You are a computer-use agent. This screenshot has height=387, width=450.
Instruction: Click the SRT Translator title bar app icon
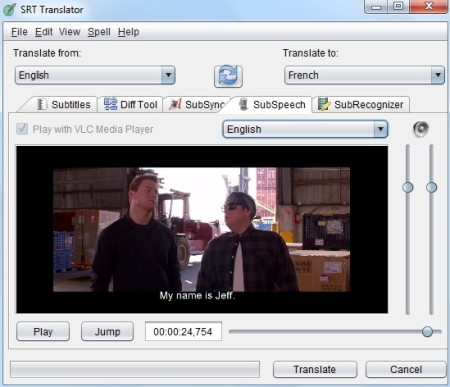pos(10,9)
